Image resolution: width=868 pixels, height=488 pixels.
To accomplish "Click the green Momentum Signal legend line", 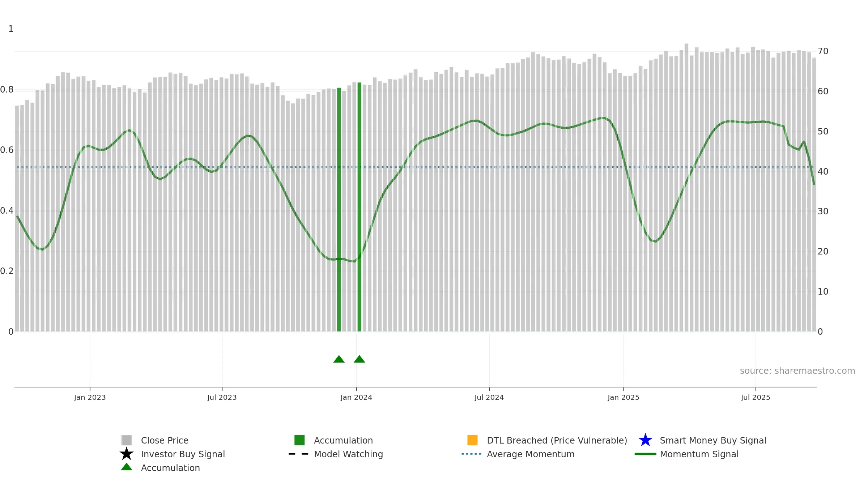I will (646, 454).
